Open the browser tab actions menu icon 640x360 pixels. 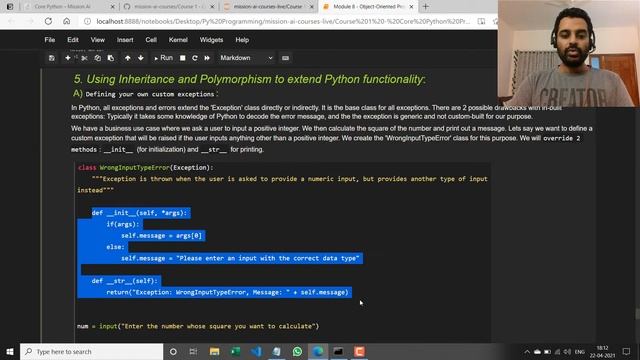point(10,7)
